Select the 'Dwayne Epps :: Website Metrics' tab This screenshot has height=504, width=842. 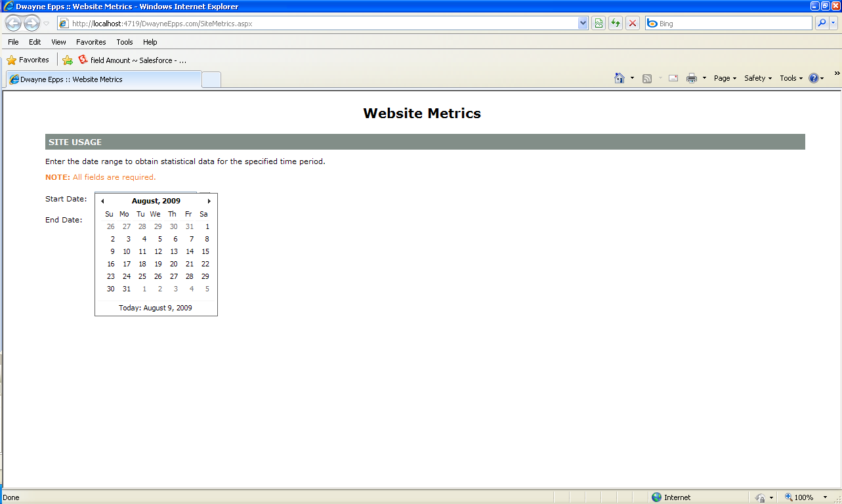tap(103, 79)
